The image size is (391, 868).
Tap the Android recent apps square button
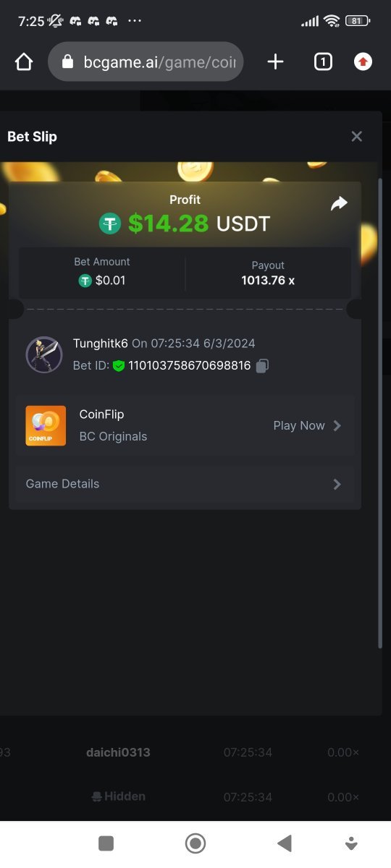pos(106,843)
